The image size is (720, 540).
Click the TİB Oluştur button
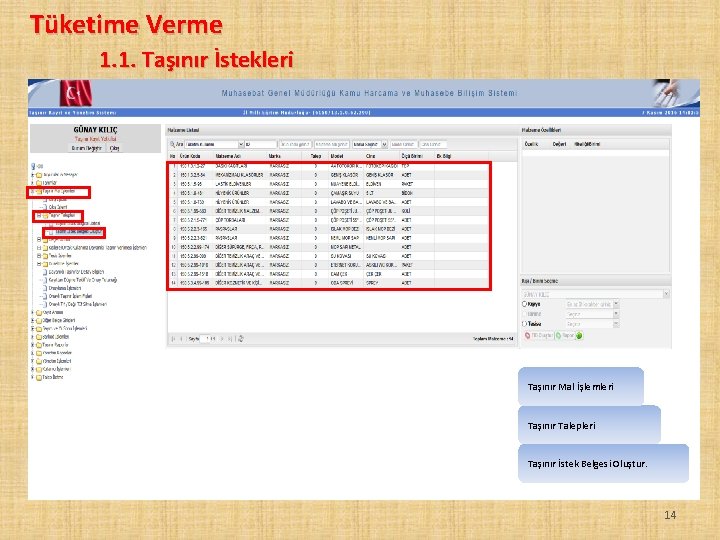538,336
